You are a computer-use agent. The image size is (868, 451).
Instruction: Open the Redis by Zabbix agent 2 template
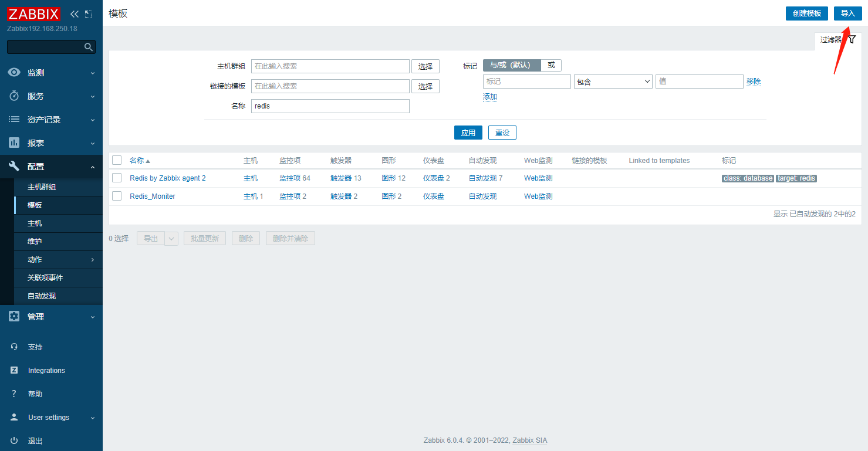(x=168, y=178)
